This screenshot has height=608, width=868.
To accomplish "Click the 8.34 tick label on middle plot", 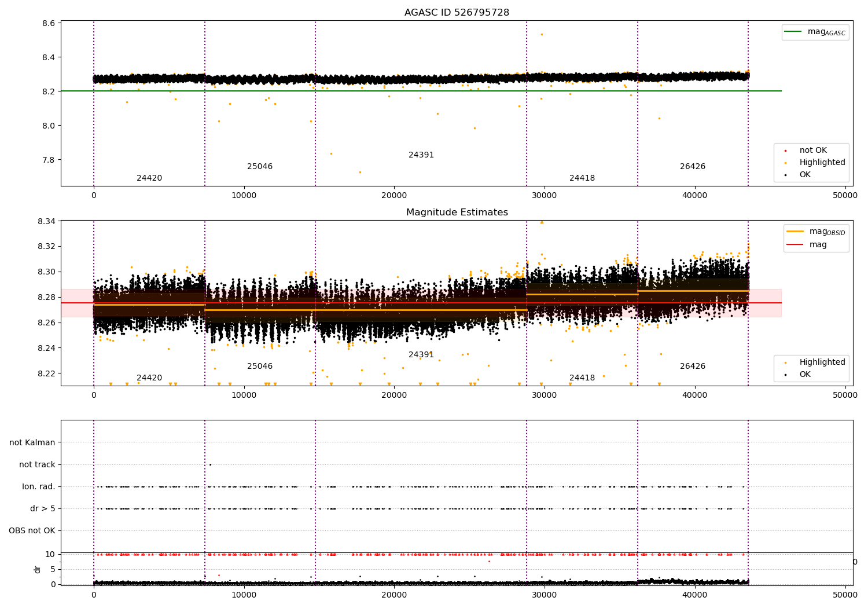I will (x=46, y=222).
